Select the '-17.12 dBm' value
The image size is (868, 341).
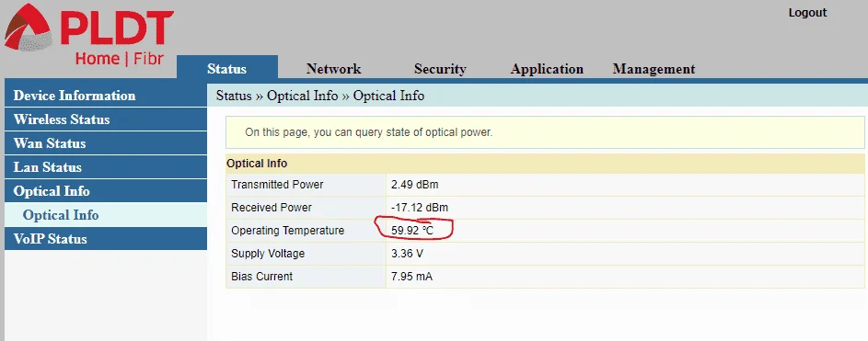(x=419, y=208)
